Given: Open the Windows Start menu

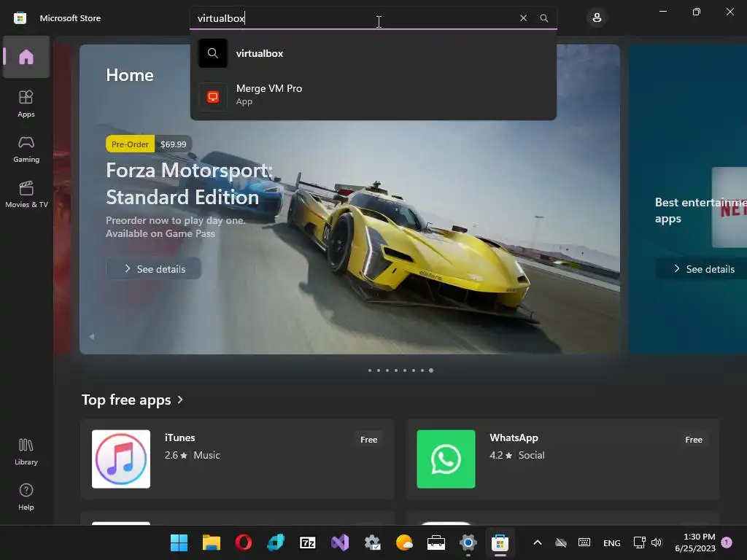Looking at the screenshot, I should pyautogui.click(x=179, y=542).
